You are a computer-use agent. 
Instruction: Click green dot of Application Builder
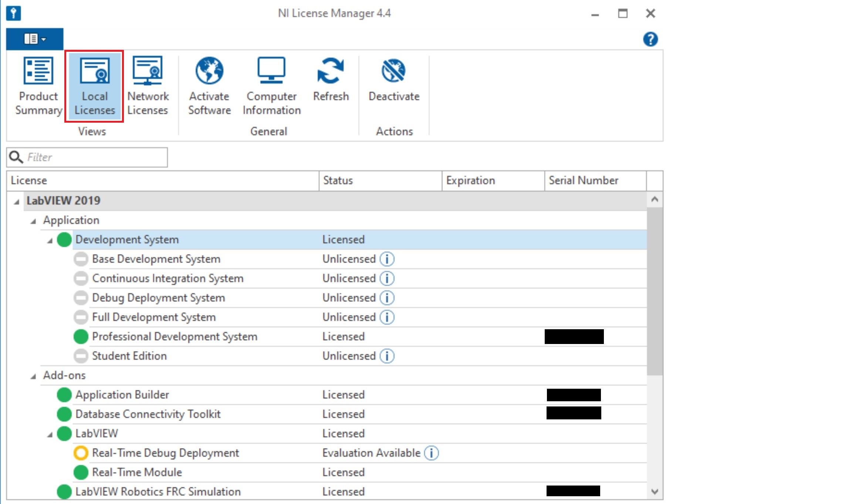point(64,395)
